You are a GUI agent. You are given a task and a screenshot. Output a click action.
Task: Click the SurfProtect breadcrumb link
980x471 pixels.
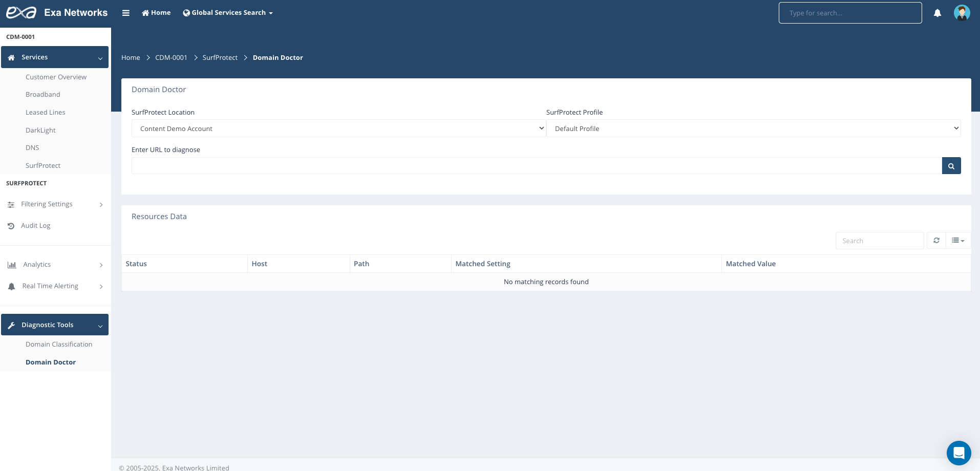(x=220, y=58)
